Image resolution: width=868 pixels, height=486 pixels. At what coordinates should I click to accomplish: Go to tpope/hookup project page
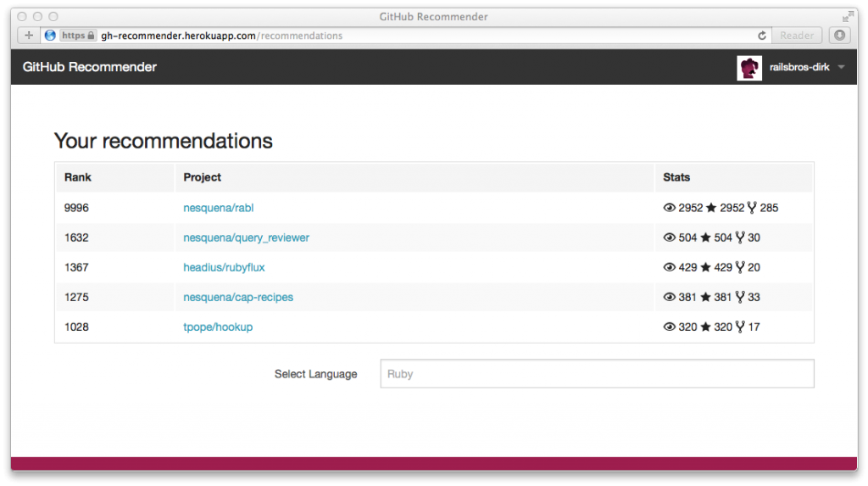pyautogui.click(x=218, y=327)
